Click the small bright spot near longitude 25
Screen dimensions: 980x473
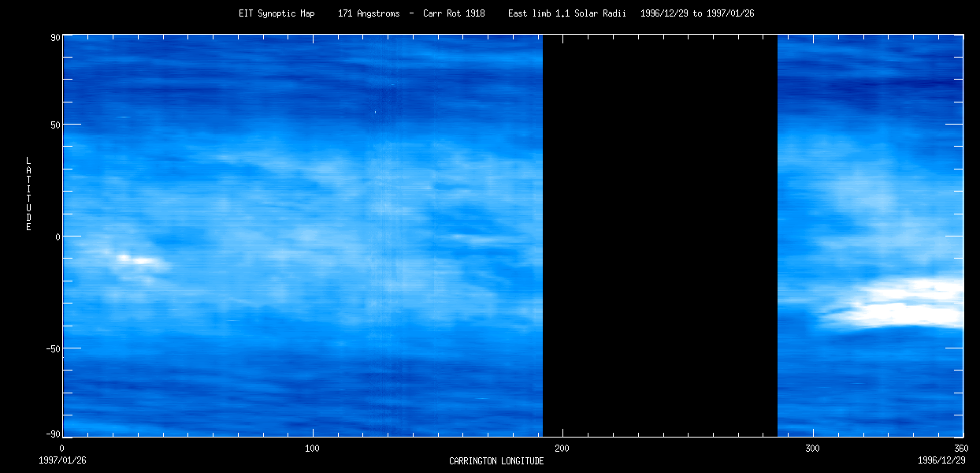pos(124,258)
